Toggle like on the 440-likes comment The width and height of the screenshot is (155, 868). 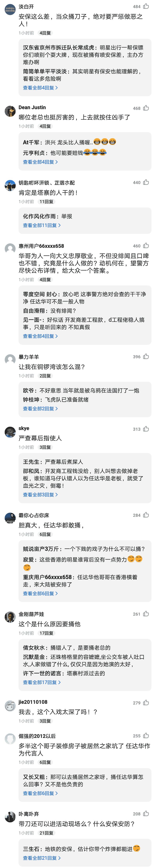pos(146,182)
